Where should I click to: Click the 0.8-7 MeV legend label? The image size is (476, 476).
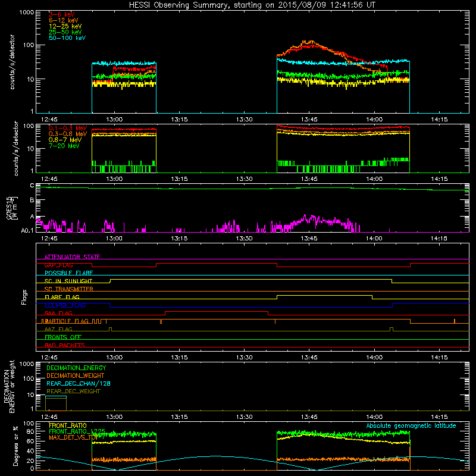coord(65,140)
